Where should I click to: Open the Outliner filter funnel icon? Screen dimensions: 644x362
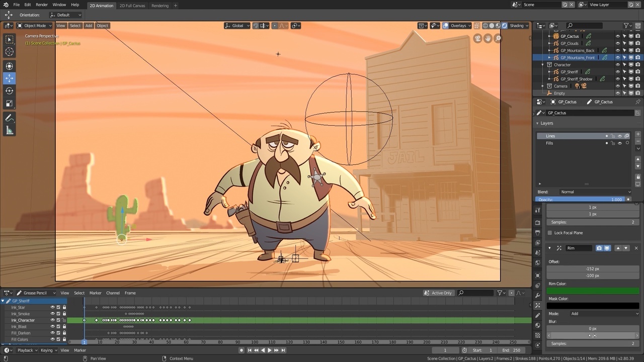[625, 25]
